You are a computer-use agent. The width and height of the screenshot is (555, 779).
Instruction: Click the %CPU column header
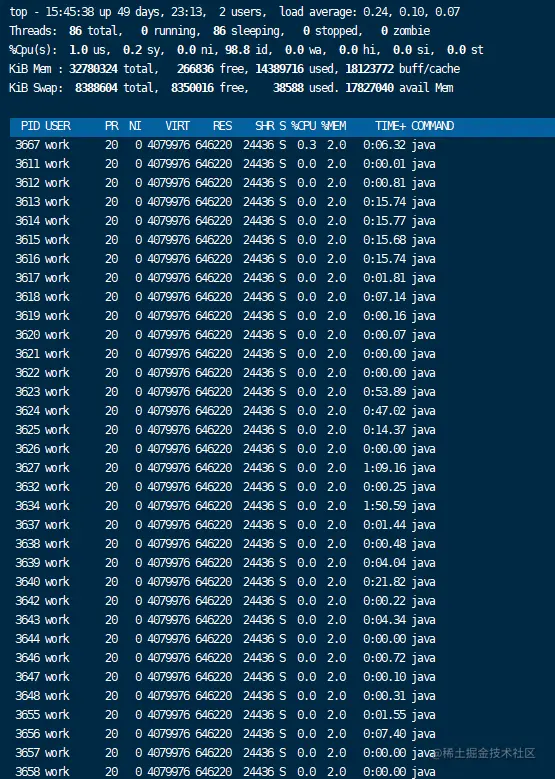pos(304,126)
